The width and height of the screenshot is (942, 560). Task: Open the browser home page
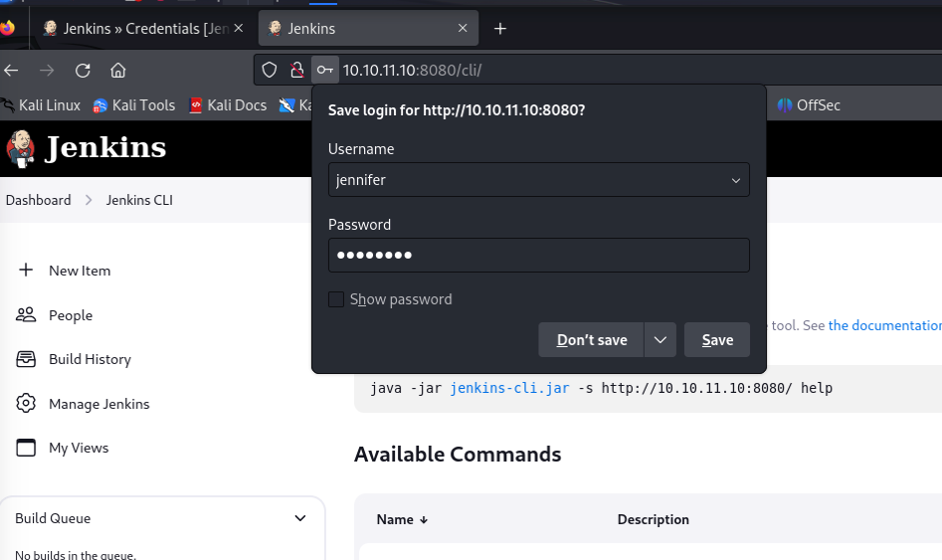(x=118, y=71)
